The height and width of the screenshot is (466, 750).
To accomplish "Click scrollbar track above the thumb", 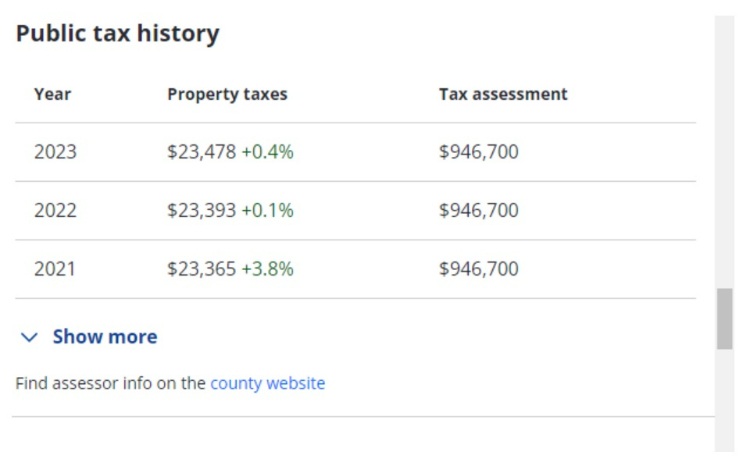I will point(724,150).
